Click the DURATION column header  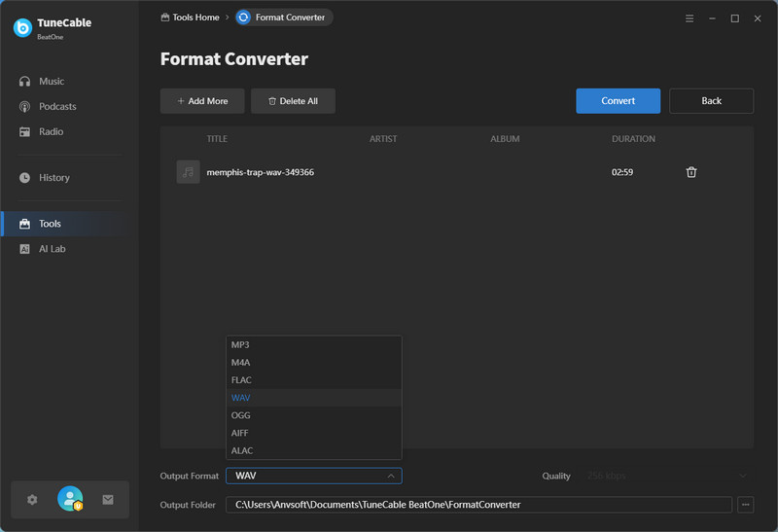(x=633, y=139)
